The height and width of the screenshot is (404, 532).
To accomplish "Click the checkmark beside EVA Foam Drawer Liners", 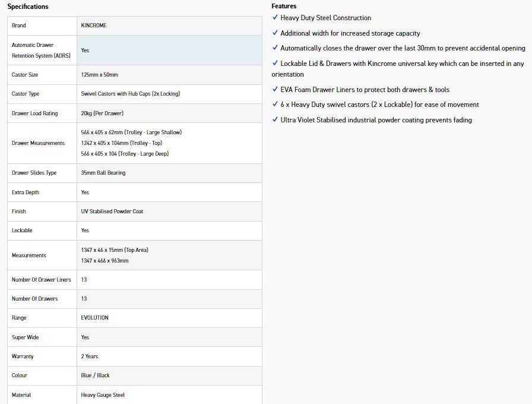I will (275, 89).
